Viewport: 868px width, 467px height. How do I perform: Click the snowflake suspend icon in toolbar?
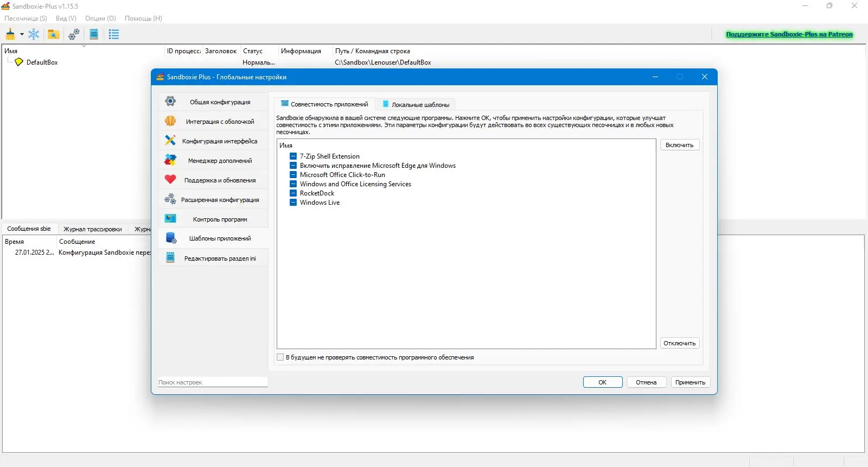coord(34,34)
